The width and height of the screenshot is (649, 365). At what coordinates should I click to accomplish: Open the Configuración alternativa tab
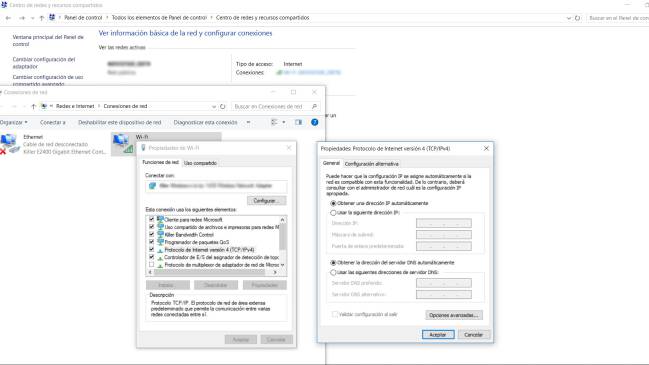pos(371,164)
